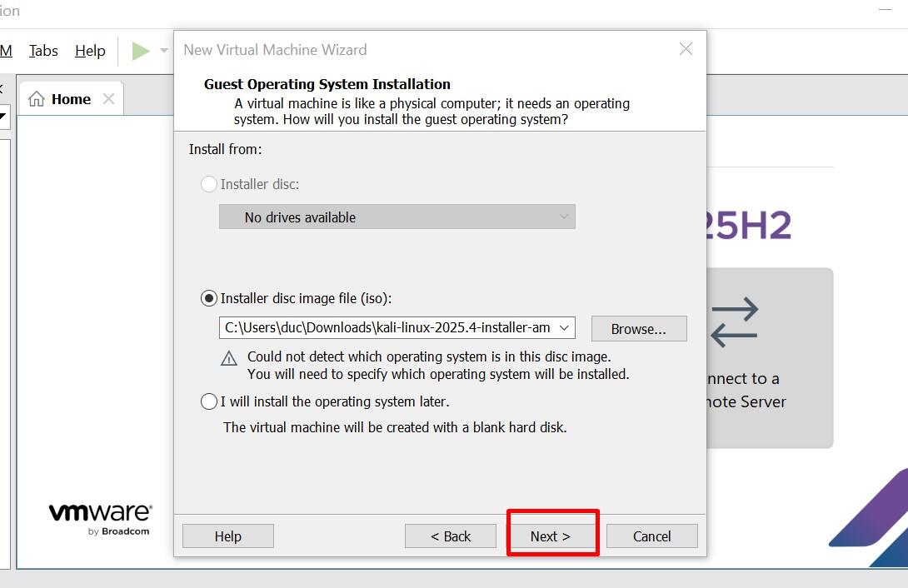Expand the ISO file path dropdown arrow
Viewport: 908px width, 588px height.
564,328
